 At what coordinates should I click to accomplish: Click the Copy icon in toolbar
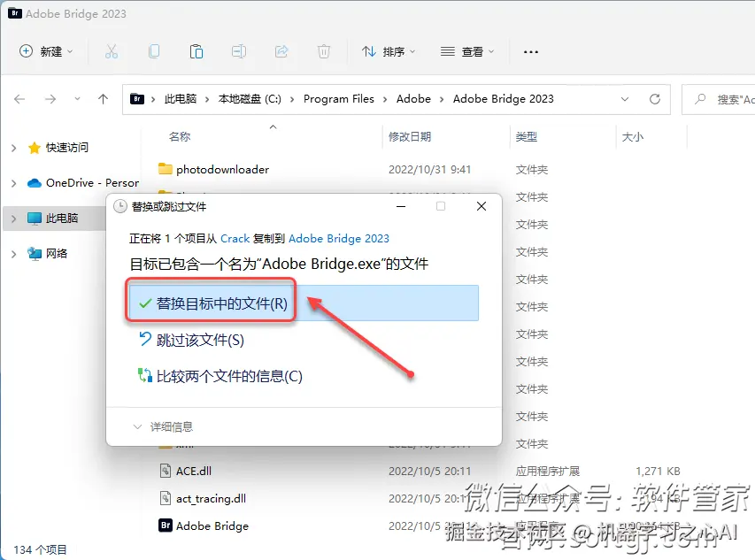tap(154, 51)
